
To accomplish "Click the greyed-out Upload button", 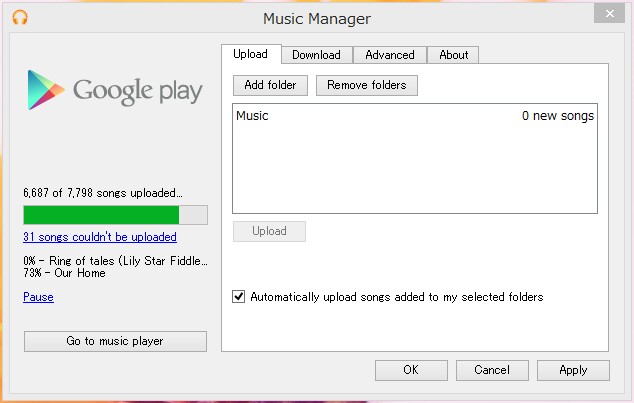I will click(269, 231).
